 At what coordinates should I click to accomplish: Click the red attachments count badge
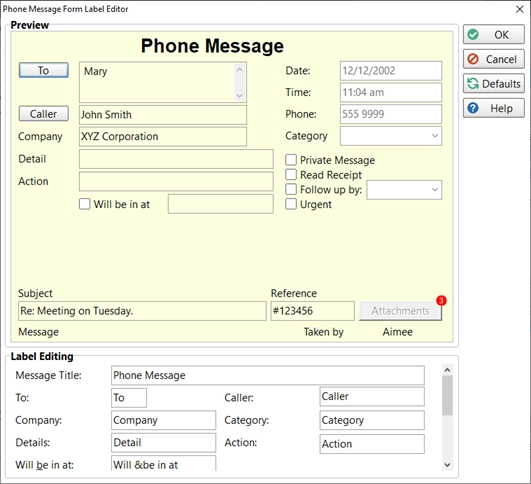pyautogui.click(x=441, y=300)
